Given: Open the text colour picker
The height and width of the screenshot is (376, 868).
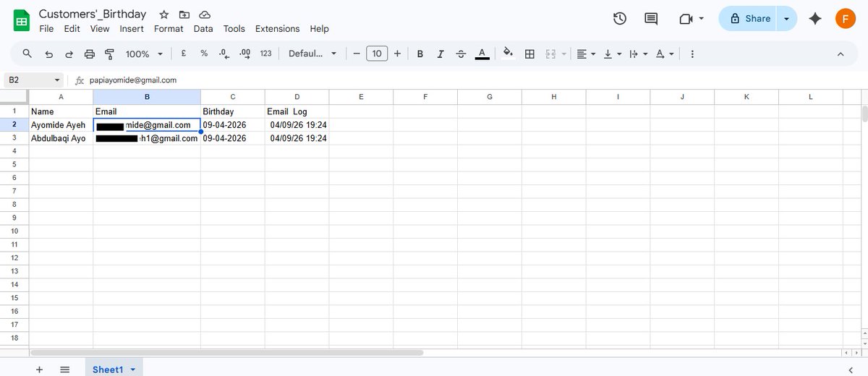Looking at the screenshot, I should click(x=482, y=54).
